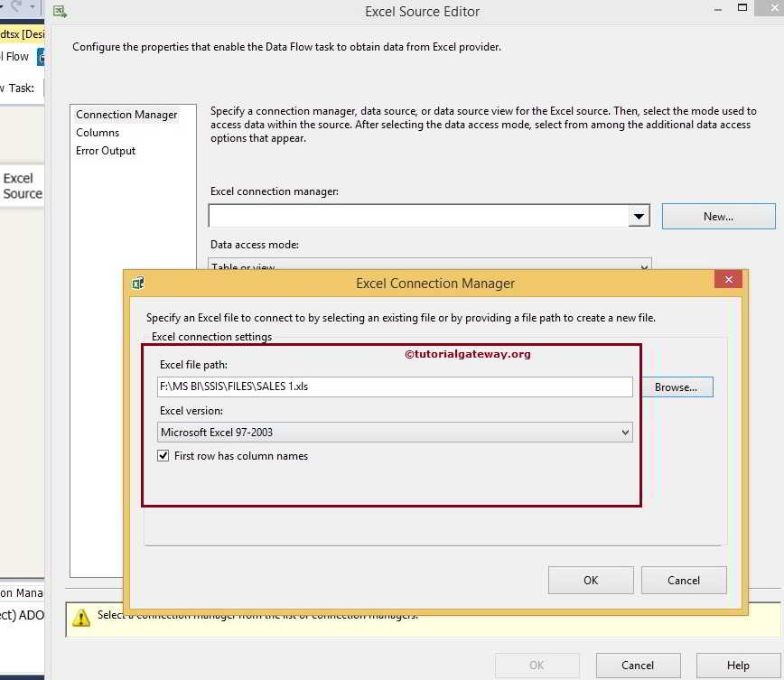Open the Redo history dropdown arrow

31,6
